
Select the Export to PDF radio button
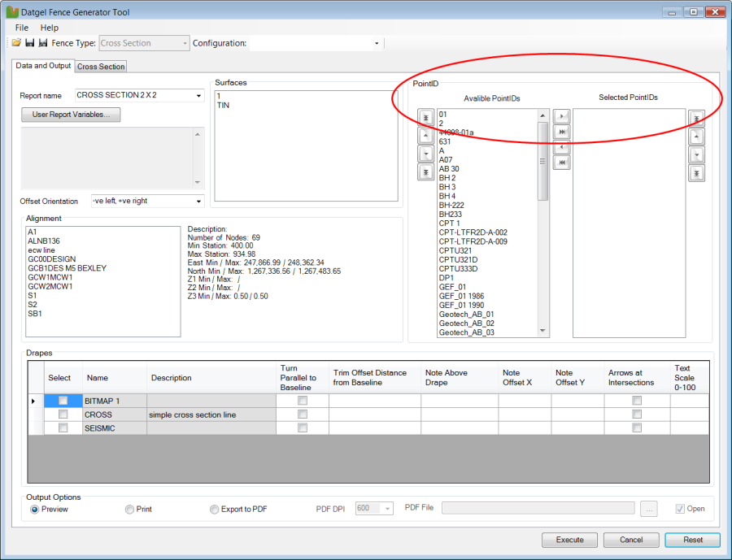[215, 510]
